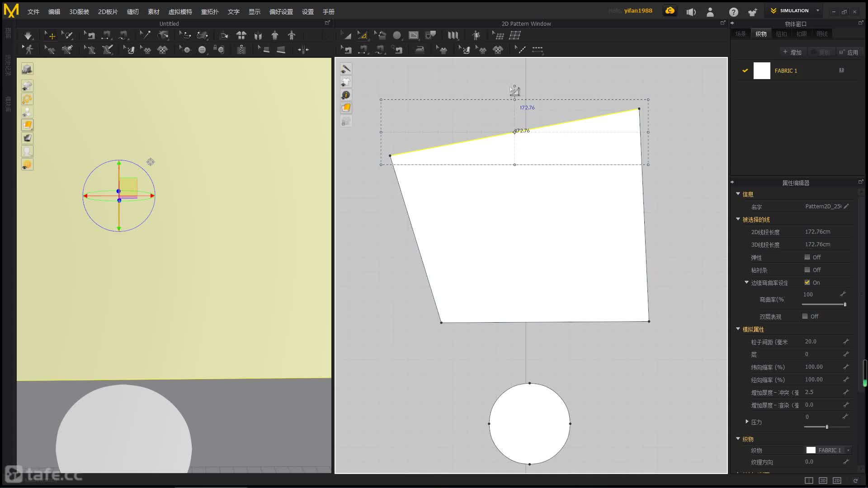Click the button tool icon in 3D toolbar
Screen dimensions: 868x488
(202, 50)
